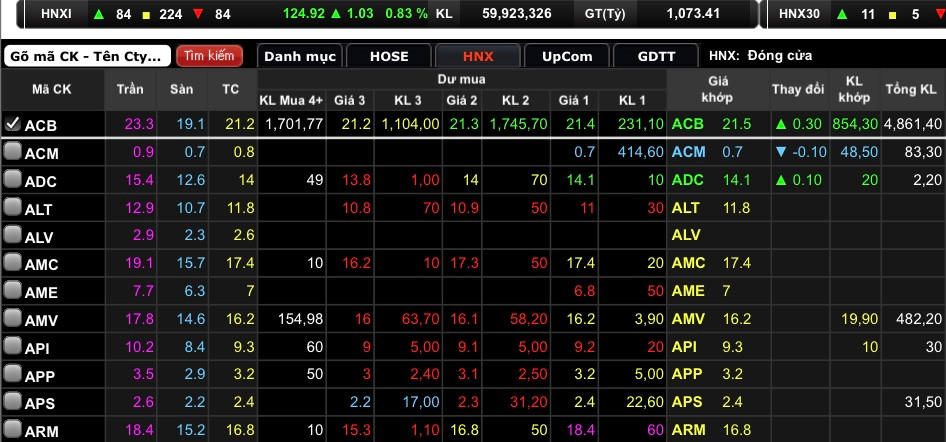Switch to the HOSE tab

[389, 56]
